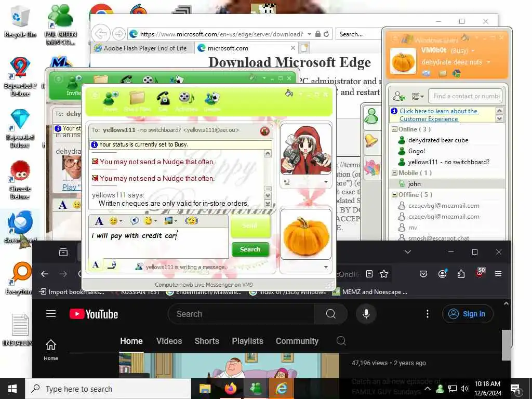Open the e-mail envelope icon under VM0b0t's name
Image resolution: width=532 pixels, height=399 pixels.
(426, 73)
